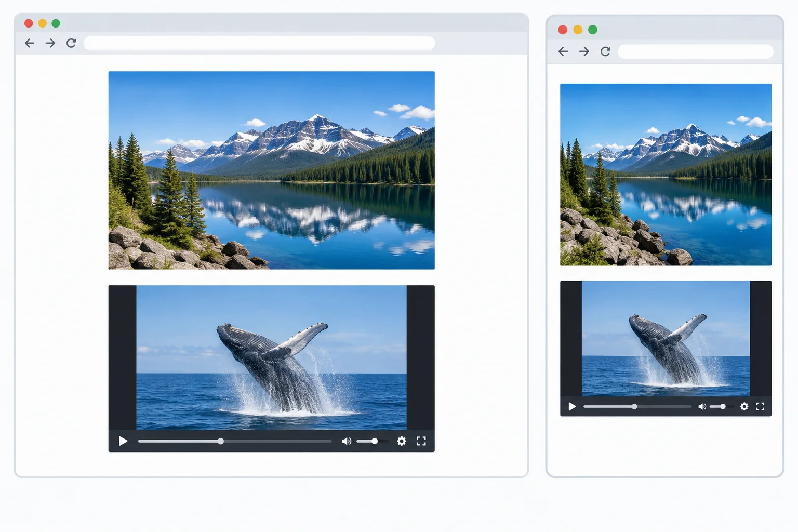
Task: Go back in the large browser window
Action: [30, 43]
